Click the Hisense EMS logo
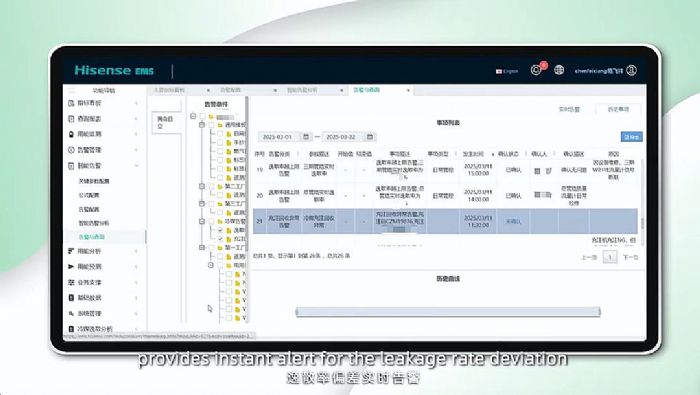The width and height of the screenshot is (700, 395). [x=114, y=70]
